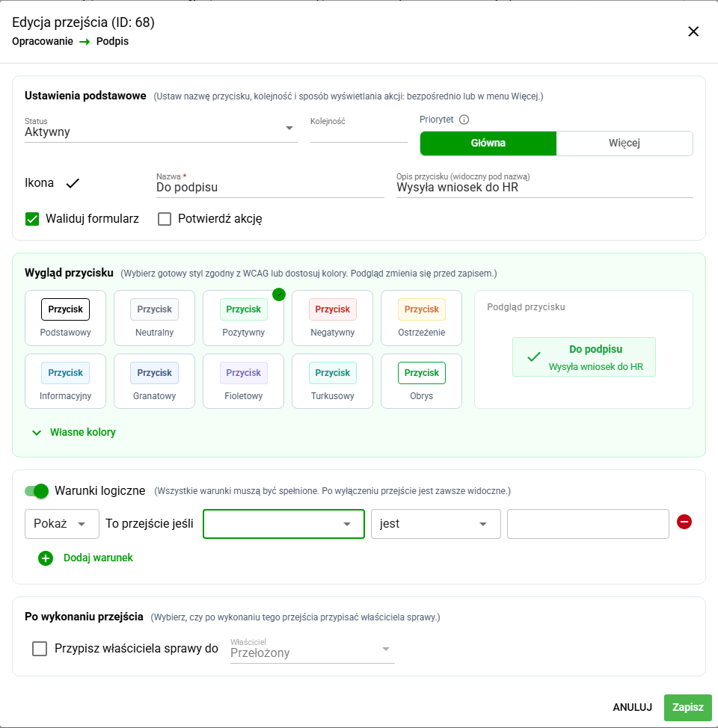
Task: Pick the Obrys button style
Action: click(x=422, y=381)
